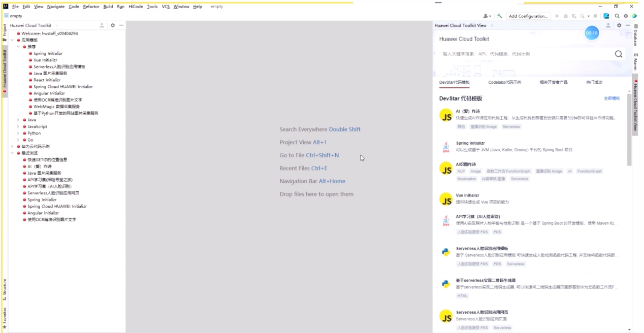Open the Maven tool window on right edge

pyautogui.click(x=635, y=61)
